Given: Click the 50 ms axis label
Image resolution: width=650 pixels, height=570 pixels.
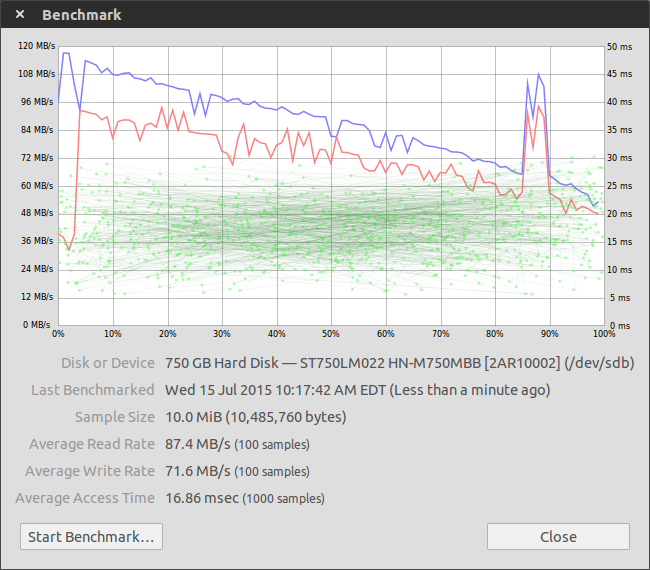Looking at the screenshot, I should point(619,47).
